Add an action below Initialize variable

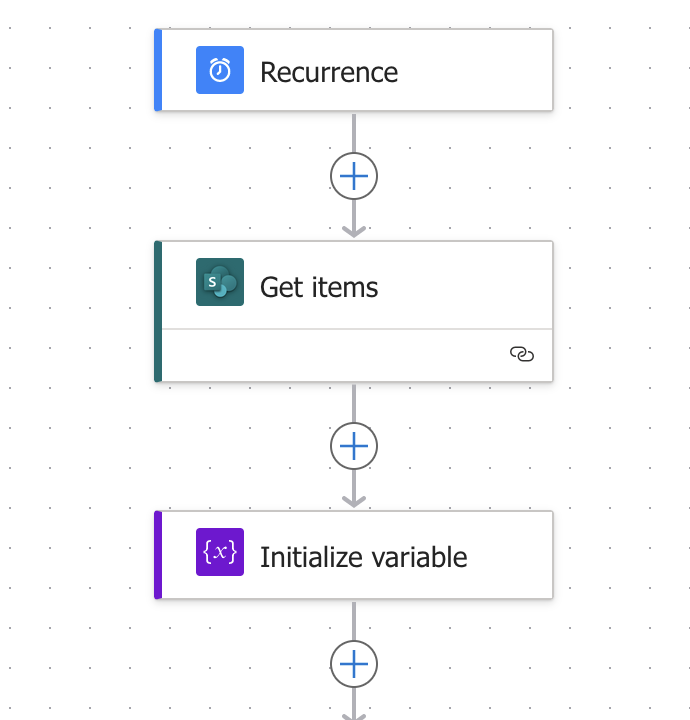pyautogui.click(x=354, y=664)
